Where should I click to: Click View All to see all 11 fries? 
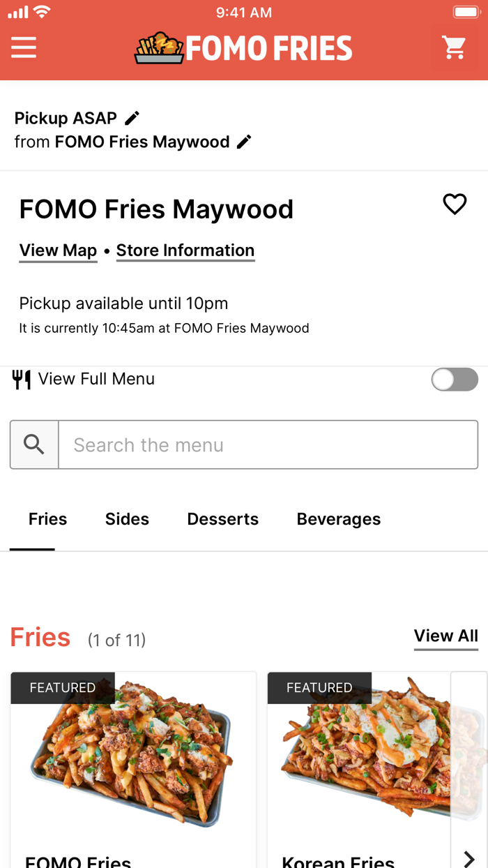click(445, 636)
